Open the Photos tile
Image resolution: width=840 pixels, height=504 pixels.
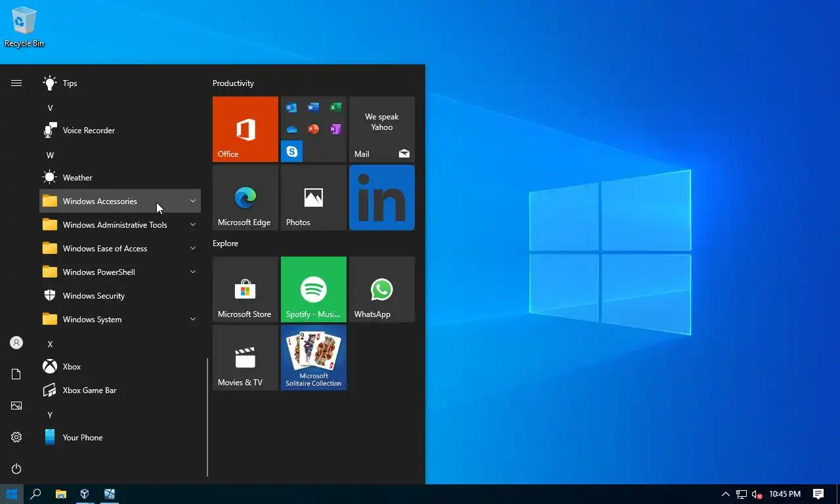pos(314,198)
